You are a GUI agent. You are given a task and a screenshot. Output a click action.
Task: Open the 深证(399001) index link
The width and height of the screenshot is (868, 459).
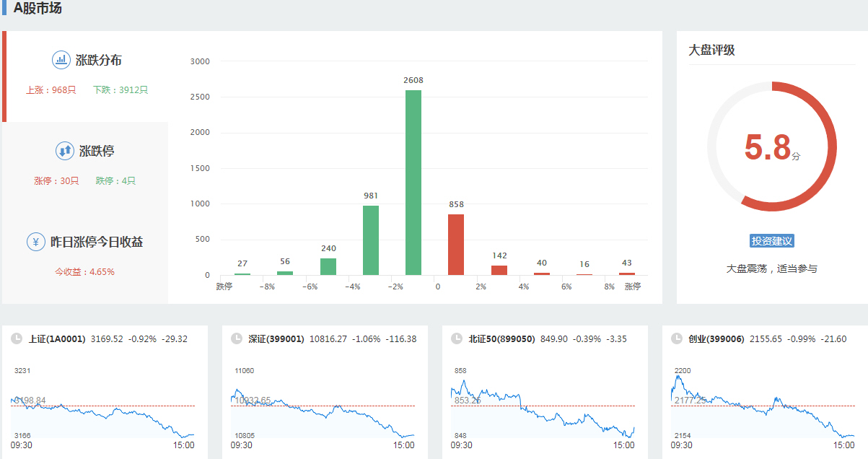click(x=276, y=338)
